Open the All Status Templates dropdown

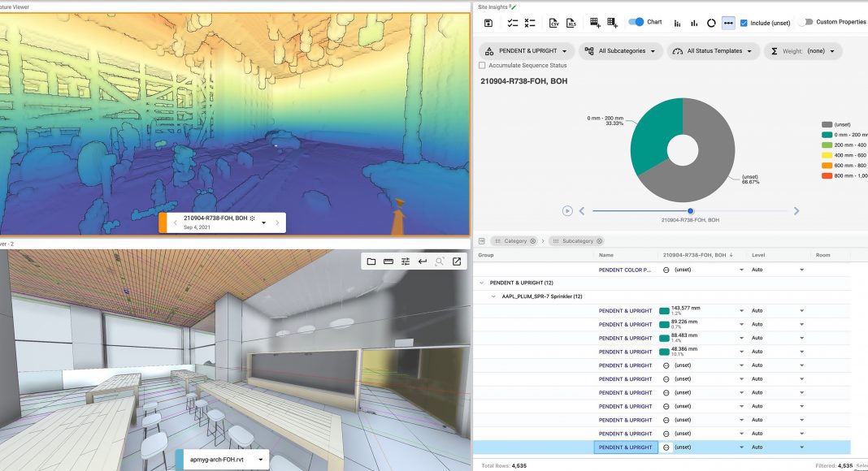point(713,50)
